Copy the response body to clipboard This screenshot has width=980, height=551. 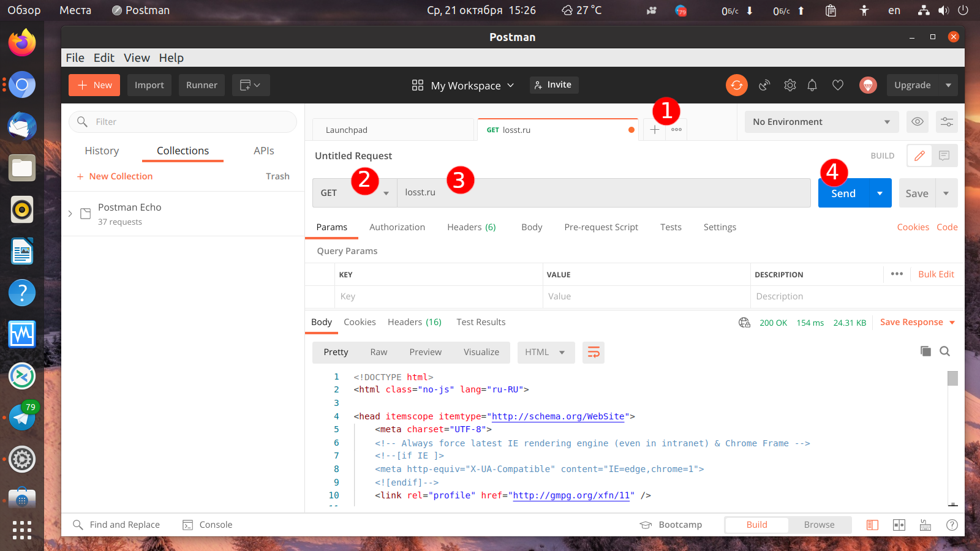click(x=925, y=351)
